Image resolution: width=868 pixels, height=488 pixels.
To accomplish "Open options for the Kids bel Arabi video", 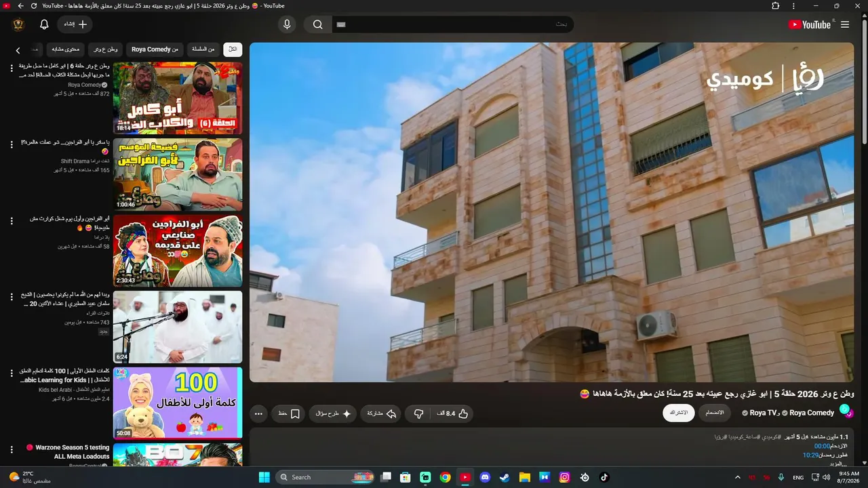I will coord(12,373).
